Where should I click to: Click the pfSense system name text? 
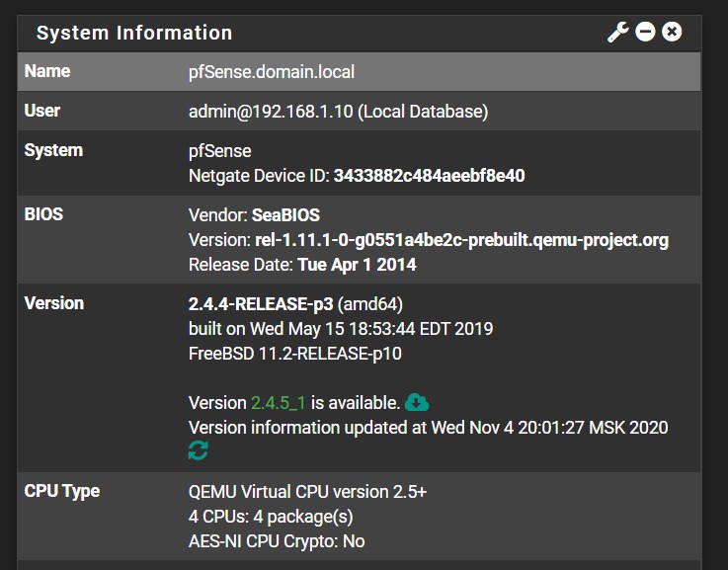point(220,151)
